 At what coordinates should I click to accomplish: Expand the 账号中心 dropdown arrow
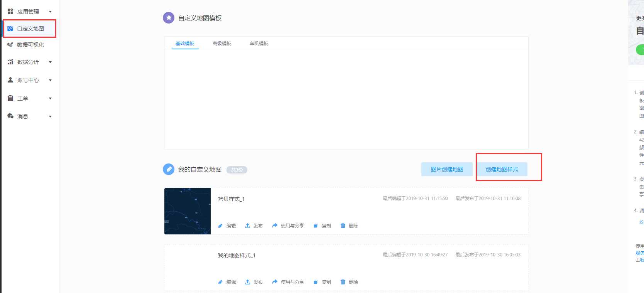(x=50, y=80)
